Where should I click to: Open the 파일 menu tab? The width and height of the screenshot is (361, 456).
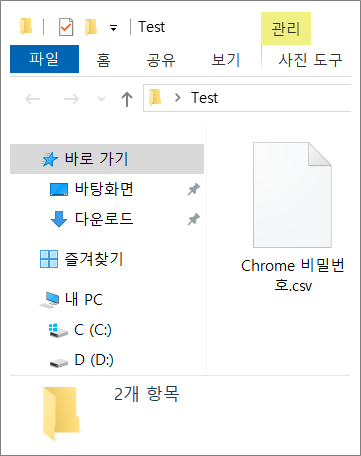pyautogui.click(x=44, y=59)
